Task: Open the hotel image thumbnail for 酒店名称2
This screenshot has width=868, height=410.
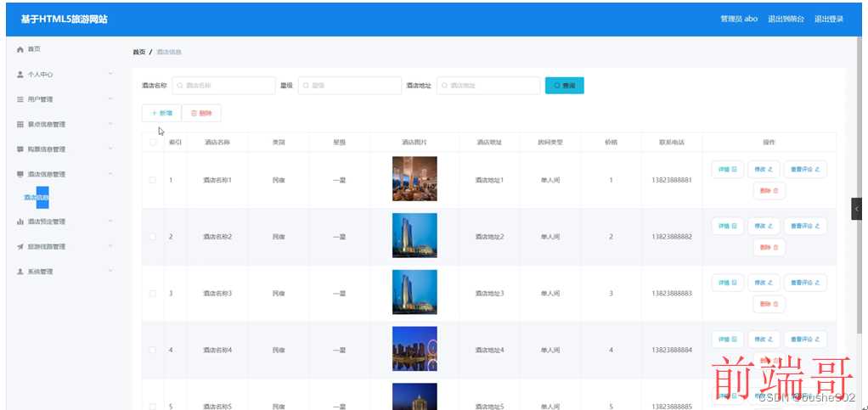Action: (x=414, y=235)
